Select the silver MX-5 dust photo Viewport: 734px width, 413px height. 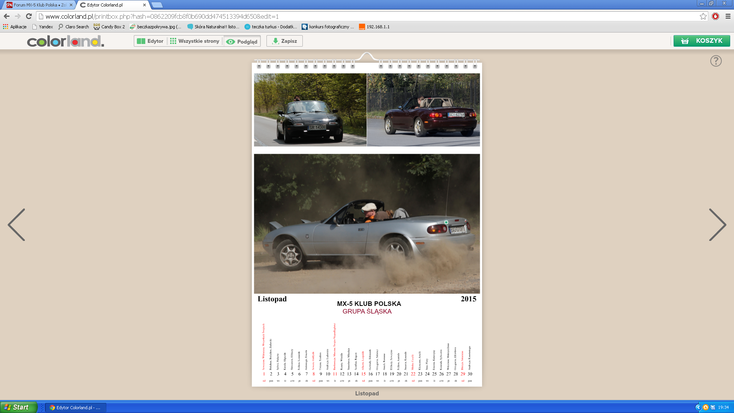pyautogui.click(x=367, y=224)
